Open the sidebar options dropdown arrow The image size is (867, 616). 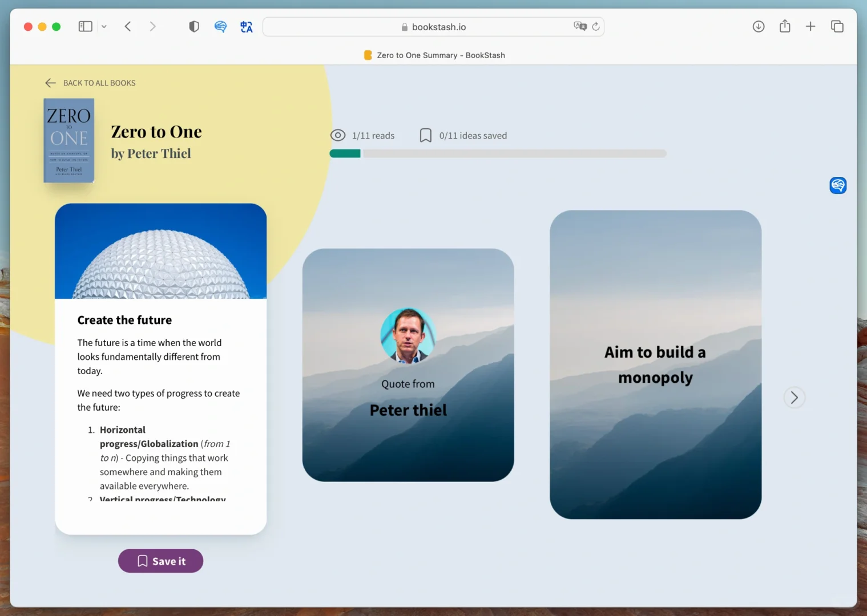tap(104, 26)
